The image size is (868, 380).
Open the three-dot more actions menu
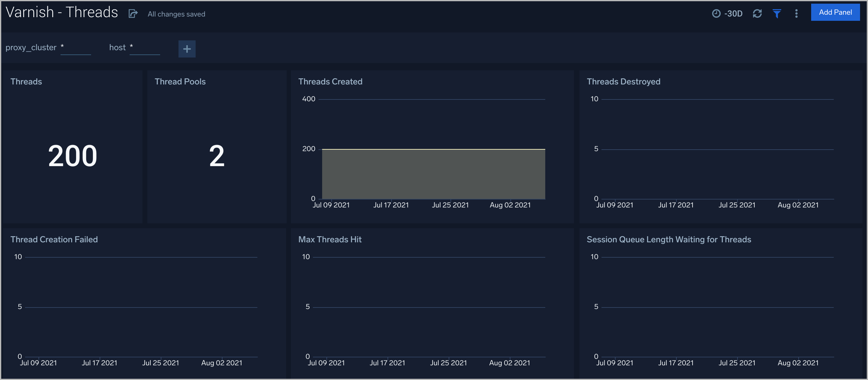796,13
